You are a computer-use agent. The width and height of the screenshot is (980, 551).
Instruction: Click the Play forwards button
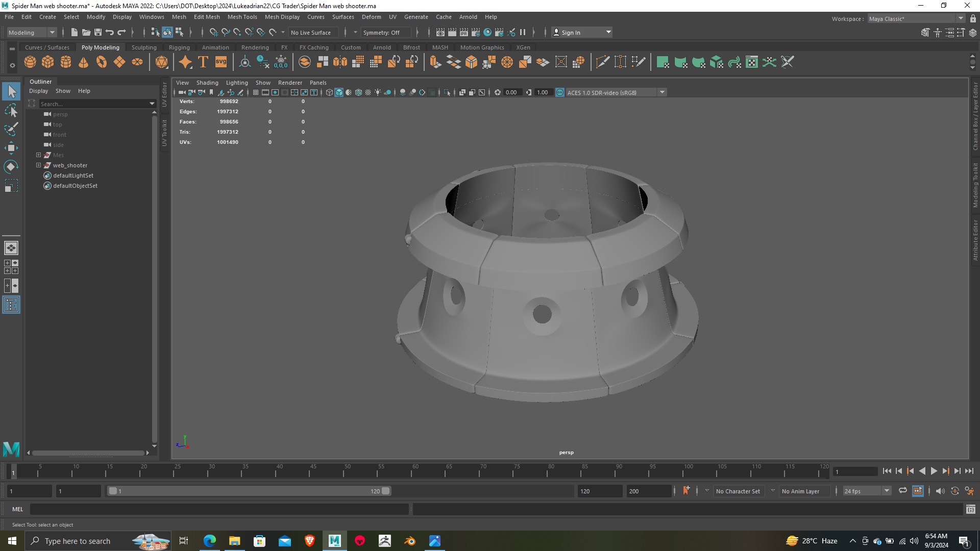(x=934, y=471)
